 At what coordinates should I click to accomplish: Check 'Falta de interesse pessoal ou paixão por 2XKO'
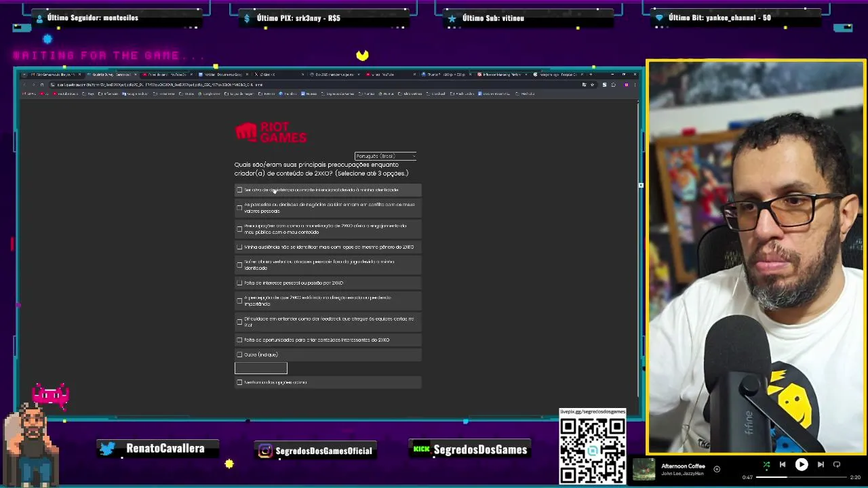pos(239,283)
